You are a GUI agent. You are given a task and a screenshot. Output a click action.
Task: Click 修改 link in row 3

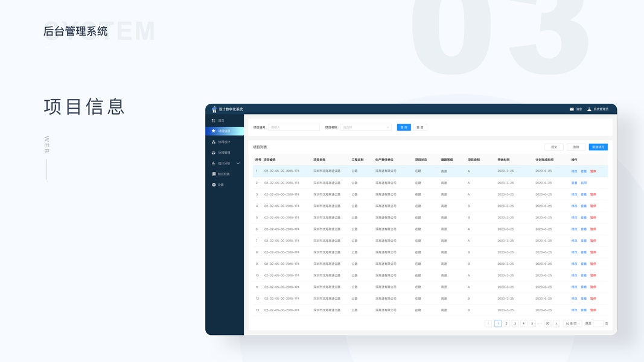(x=574, y=194)
